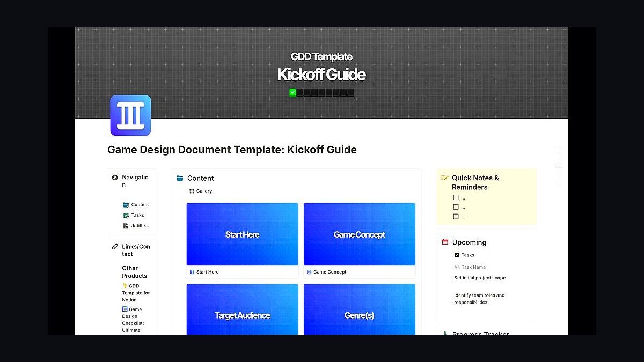644x362 pixels.
Task: Click the green checkmark icon beside sidebar Tasks
Action: pyautogui.click(x=126, y=216)
